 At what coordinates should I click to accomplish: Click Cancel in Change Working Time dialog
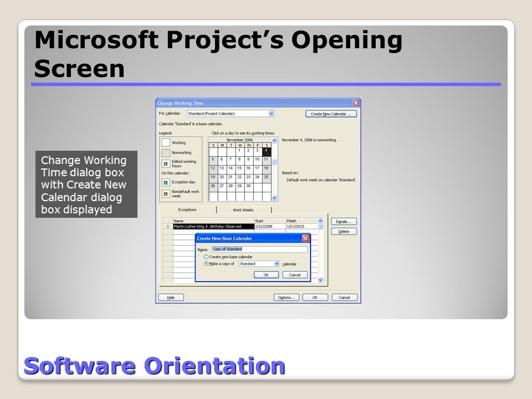coord(344,298)
